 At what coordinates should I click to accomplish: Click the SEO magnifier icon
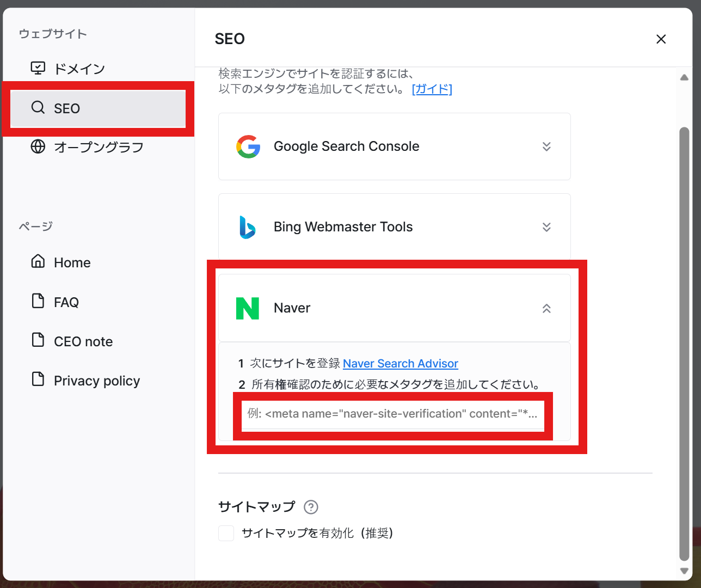38,107
